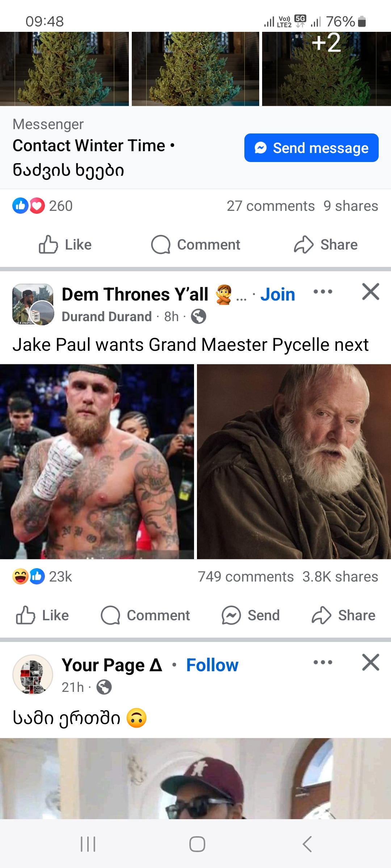
Task: Open reactions list showing 23k
Action: click(42, 577)
